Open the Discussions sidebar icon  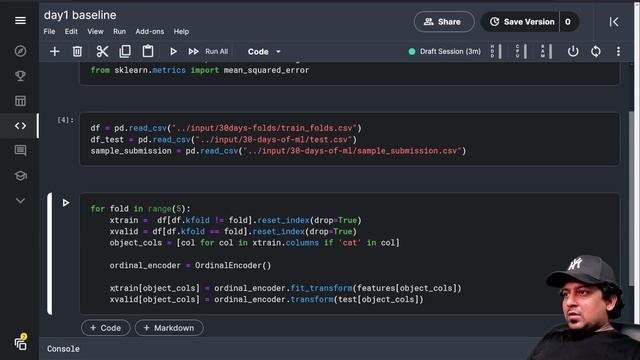point(20,151)
